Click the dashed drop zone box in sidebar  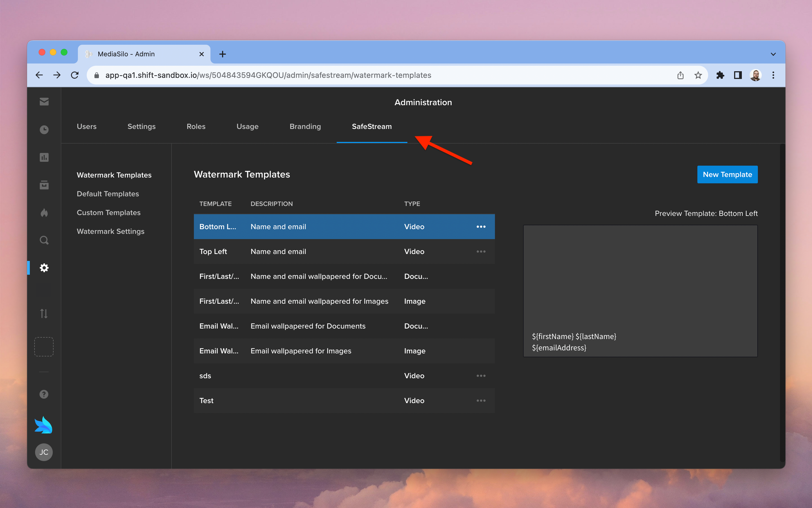(44, 347)
